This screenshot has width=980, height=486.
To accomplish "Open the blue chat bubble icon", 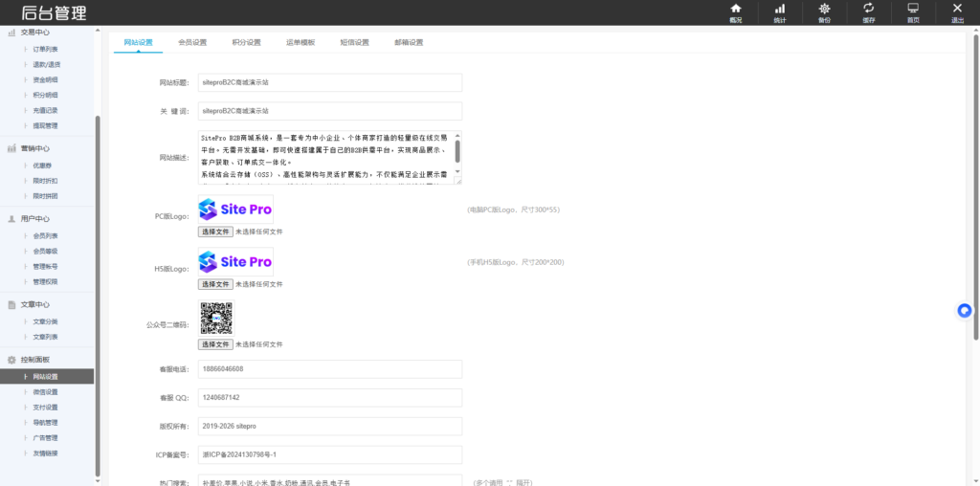I will pos(965,311).
